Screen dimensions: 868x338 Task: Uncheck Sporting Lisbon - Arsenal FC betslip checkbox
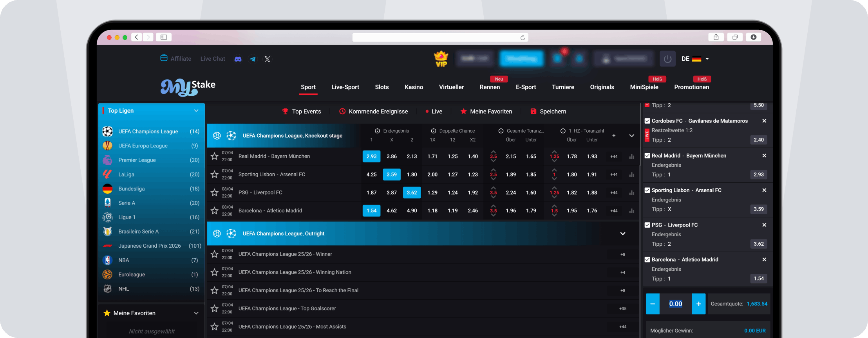[647, 191]
